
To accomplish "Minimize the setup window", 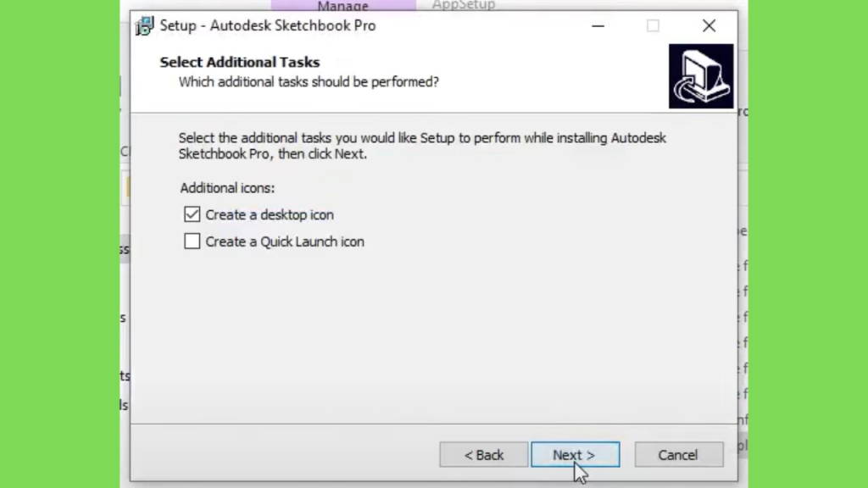I will [598, 26].
